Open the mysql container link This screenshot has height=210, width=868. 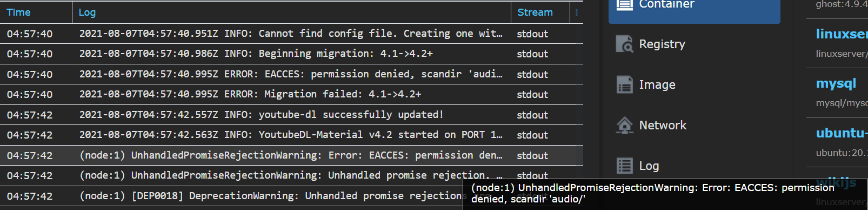(836, 83)
